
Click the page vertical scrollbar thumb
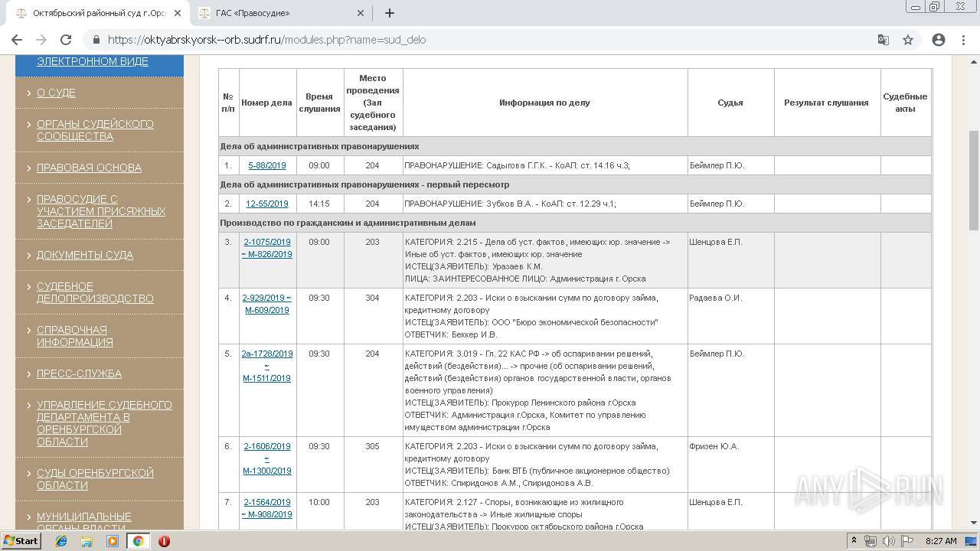[974, 180]
